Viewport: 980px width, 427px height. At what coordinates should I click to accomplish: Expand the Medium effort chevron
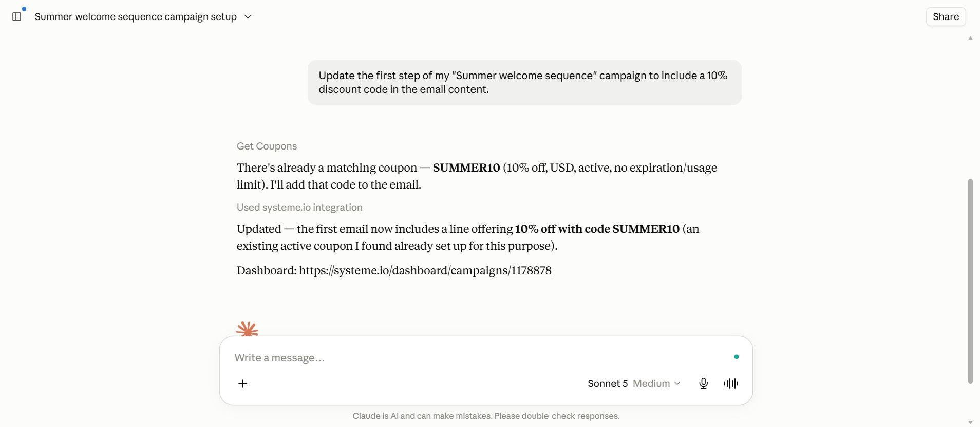click(x=677, y=384)
